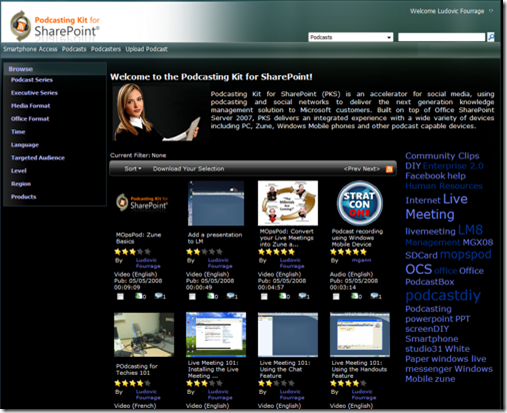Click the search magnifier icon

tap(491, 37)
